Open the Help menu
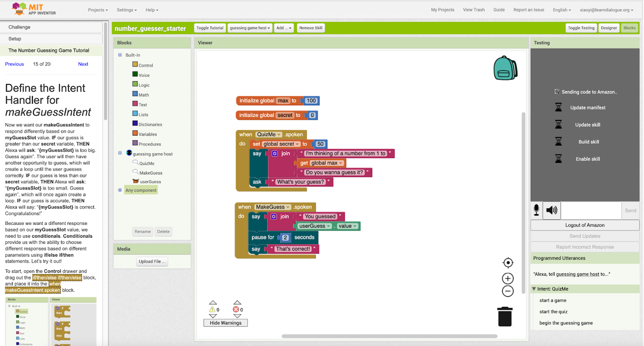644x346 pixels. point(152,10)
